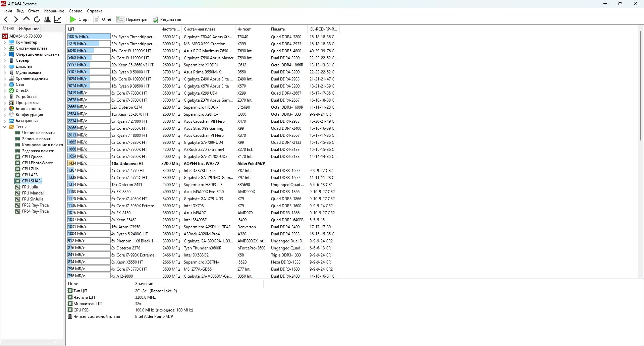
Task: Click the Refresh icon in toolbar
Action: 37,19
